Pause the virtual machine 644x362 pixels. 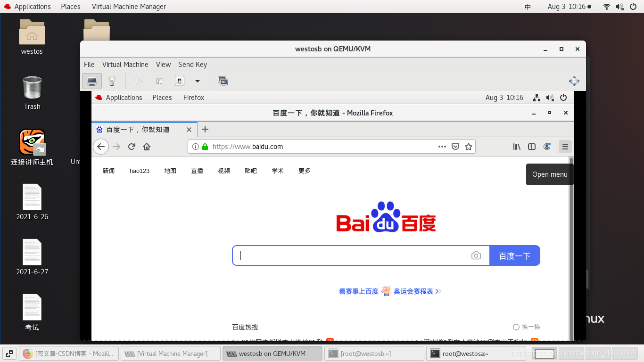pos(159,81)
